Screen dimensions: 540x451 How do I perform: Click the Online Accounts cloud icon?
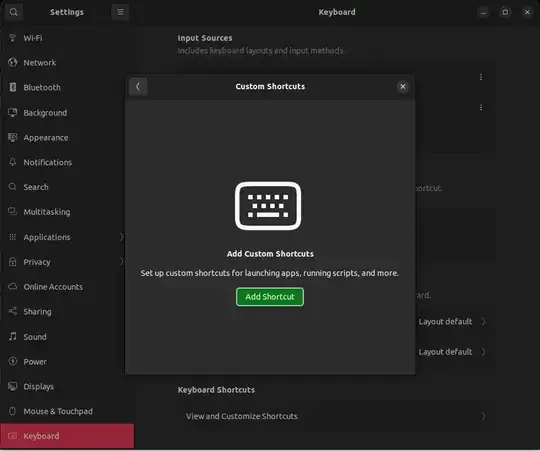coord(12,286)
